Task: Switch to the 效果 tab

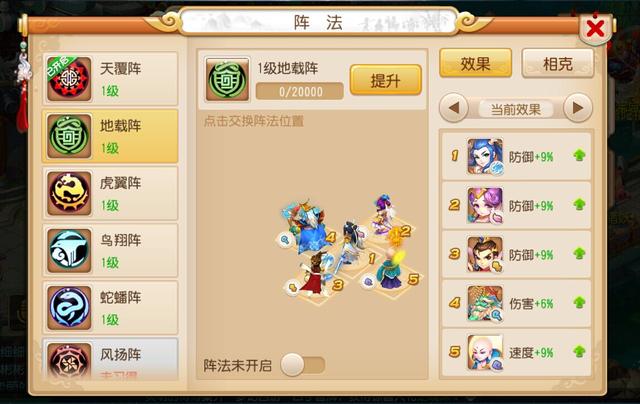Action: [x=476, y=63]
